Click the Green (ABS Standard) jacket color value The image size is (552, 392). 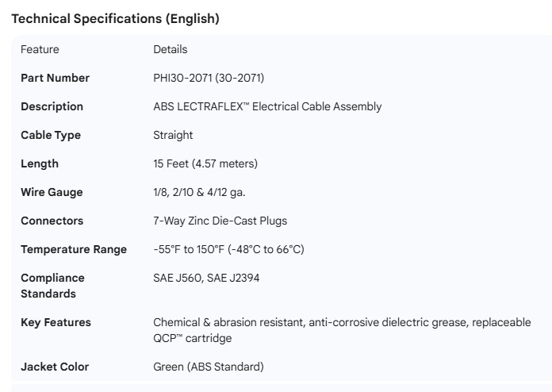click(x=208, y=367)
